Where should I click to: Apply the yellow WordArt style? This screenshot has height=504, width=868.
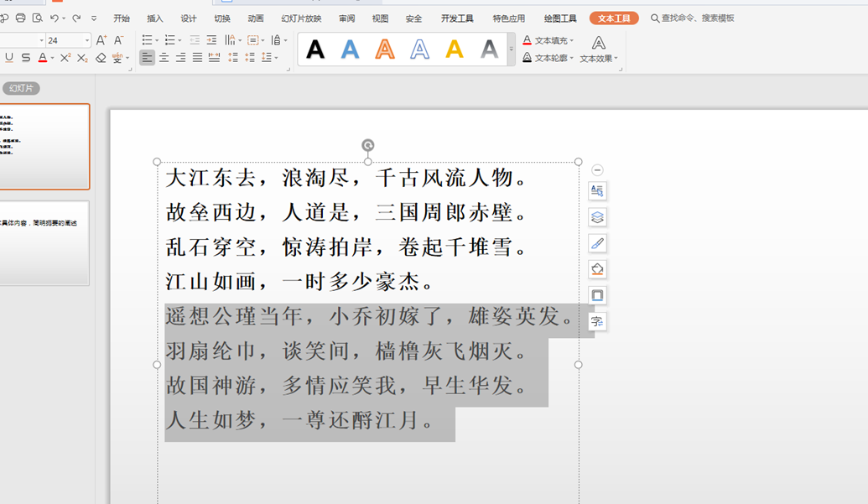tap(455, 49)
